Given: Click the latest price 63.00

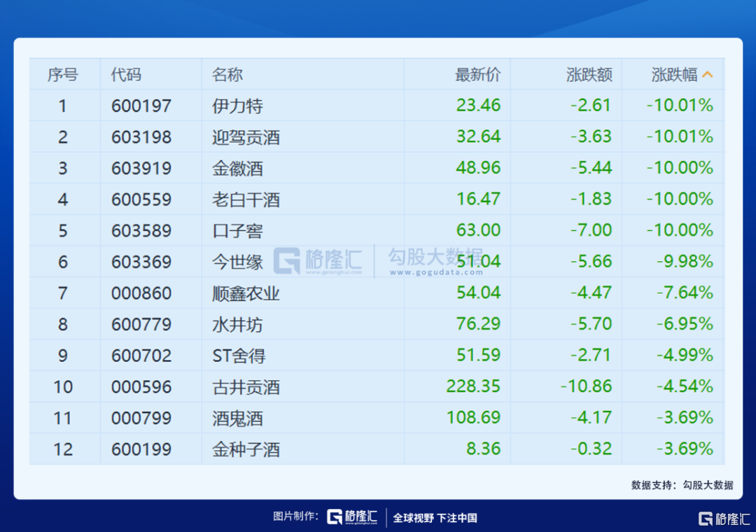Looking at the screenshot, I should (x=478, y=230).
